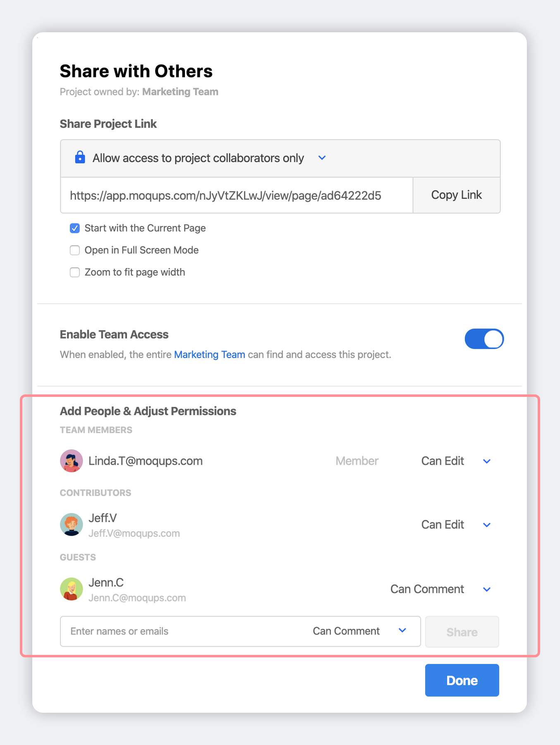Open the link access permissions dropdown

[322, 158]
